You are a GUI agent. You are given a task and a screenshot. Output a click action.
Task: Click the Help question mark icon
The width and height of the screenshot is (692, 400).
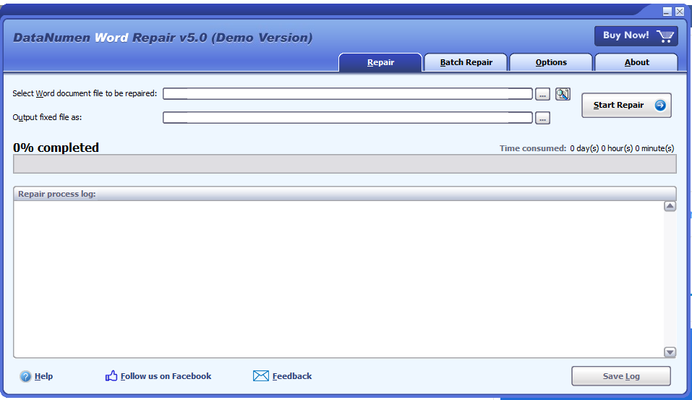26,376
